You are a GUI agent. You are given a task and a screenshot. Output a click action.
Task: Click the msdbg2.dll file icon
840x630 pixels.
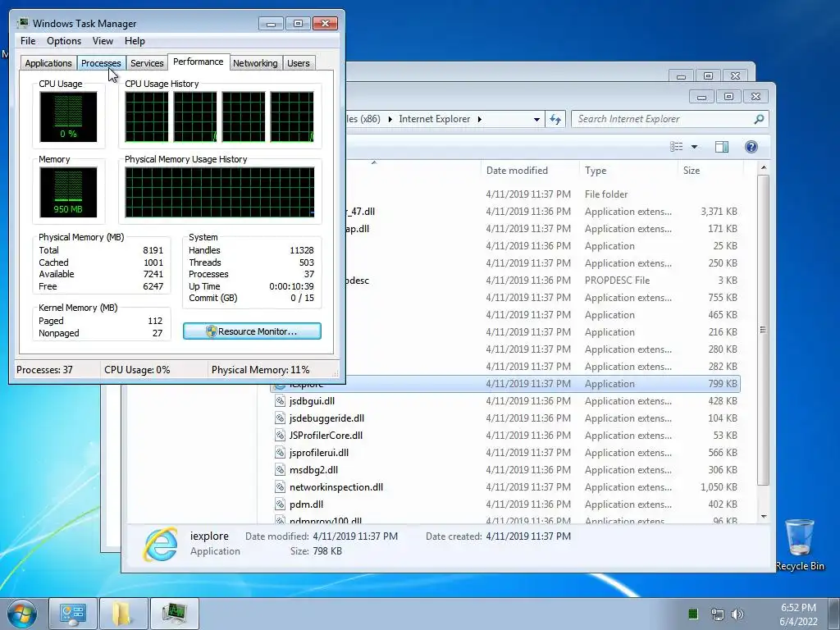280,470
